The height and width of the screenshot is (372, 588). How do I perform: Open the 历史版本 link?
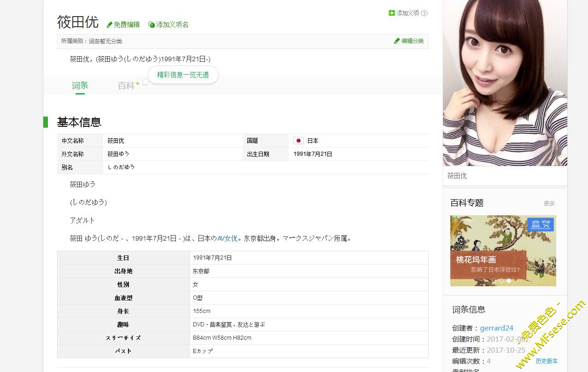[547, 361]
